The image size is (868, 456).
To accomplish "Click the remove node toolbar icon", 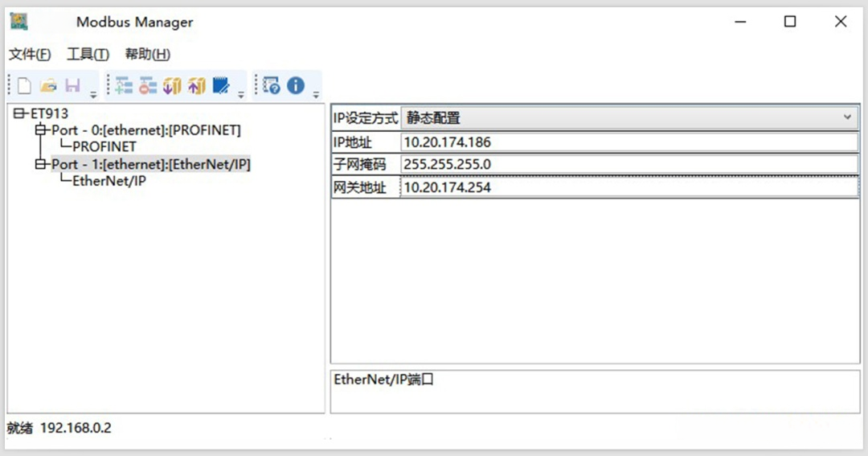I will [x=148, y=86].
